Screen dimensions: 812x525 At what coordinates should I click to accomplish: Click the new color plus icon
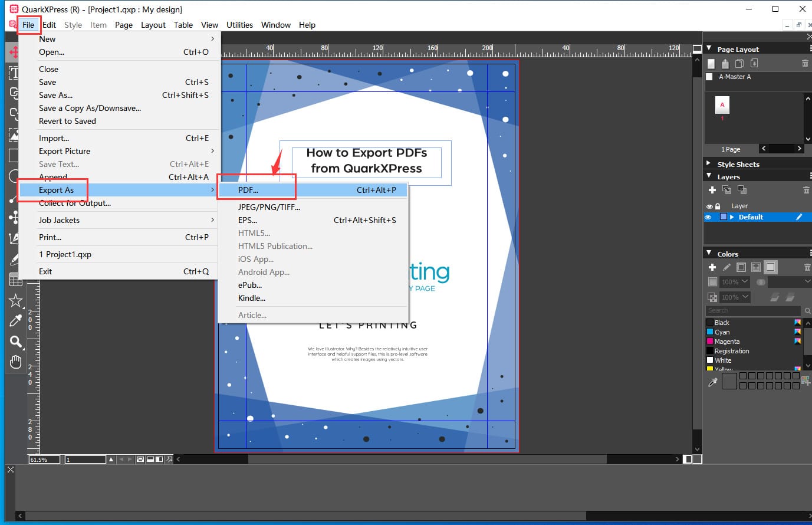click(x=712, y=267)
